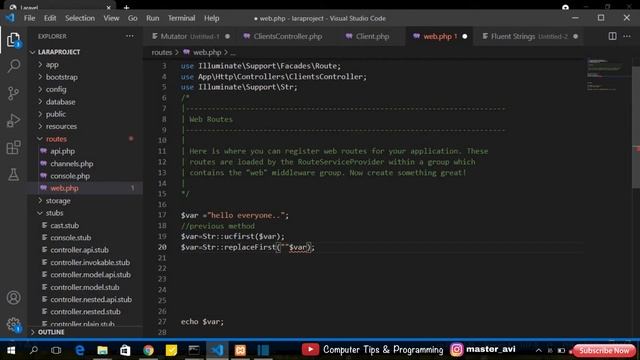The image size is (640, 360).
Task: Open the Testing flask icon
Action: click(x=13, y=175)
